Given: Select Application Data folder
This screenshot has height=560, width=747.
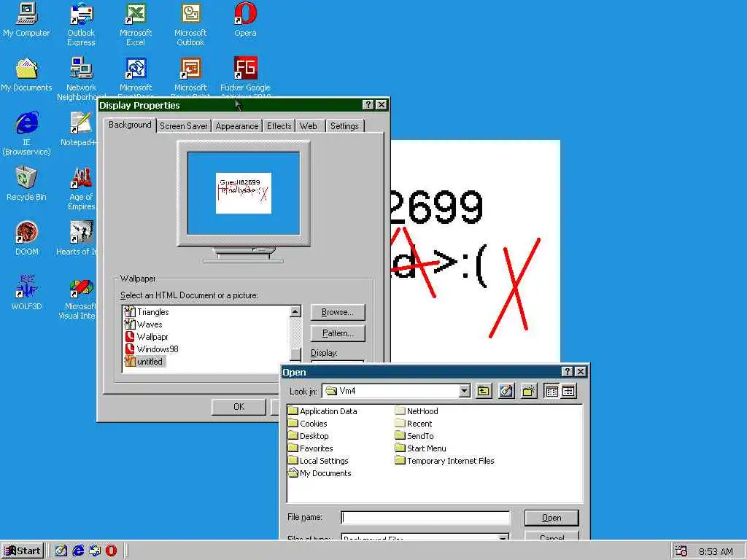Looking at the screenshot, I should [x=323, y=411].
